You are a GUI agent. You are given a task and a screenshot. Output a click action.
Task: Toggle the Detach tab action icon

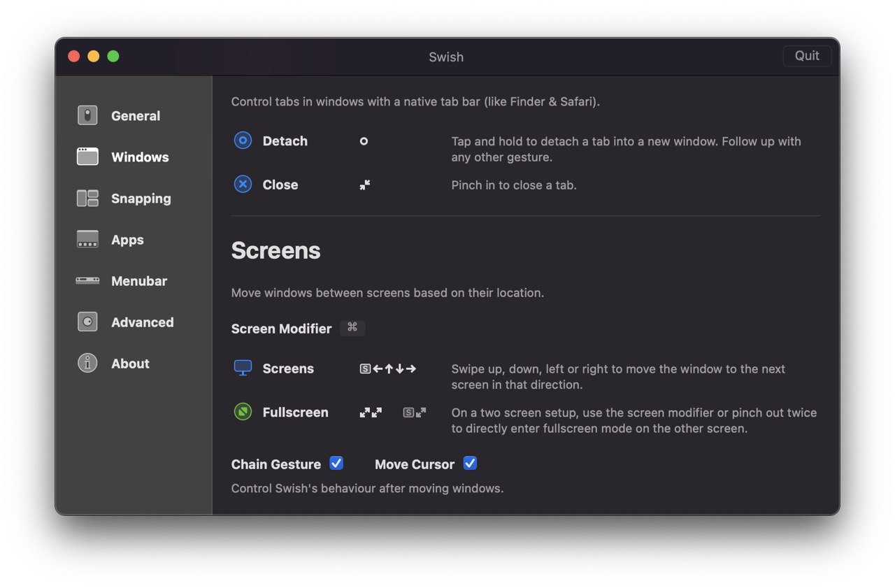(243, 141)
